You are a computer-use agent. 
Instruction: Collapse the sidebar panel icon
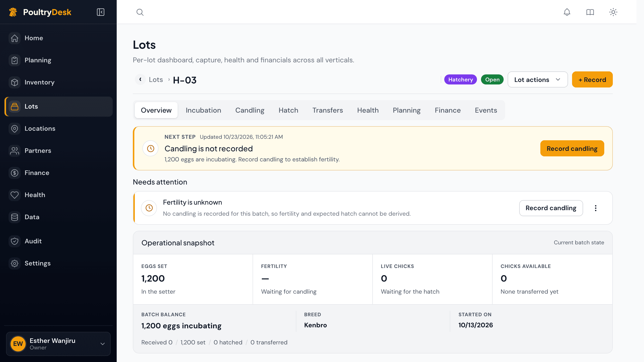pyautogui.click(x=101, y=12)
